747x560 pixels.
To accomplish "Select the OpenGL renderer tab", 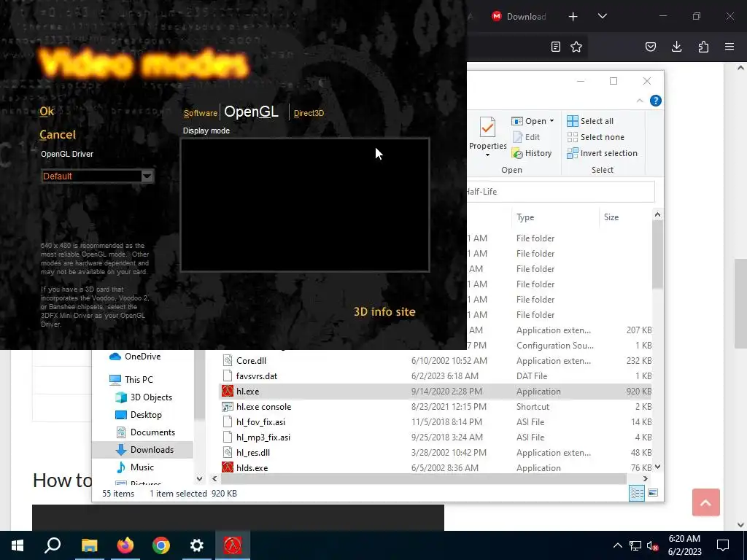I will coord(251,112).
